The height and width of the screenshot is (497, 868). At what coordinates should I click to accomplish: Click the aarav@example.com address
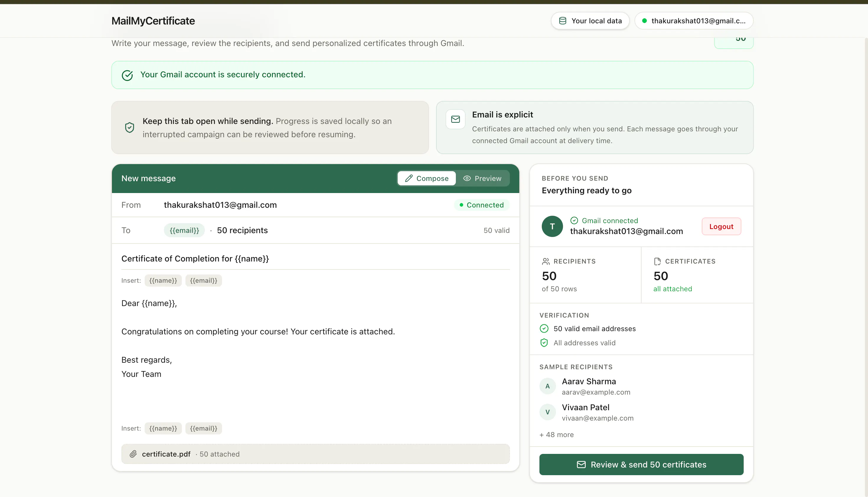(x=596, y=392)
